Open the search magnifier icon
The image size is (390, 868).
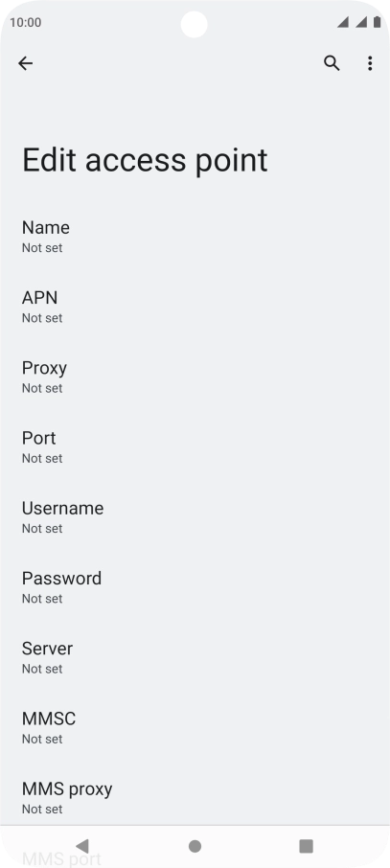coord(332,63)
